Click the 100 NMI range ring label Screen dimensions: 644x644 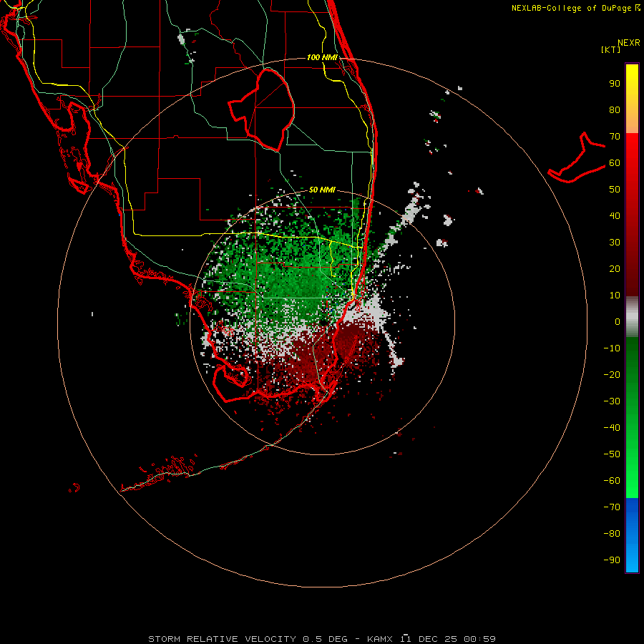tap(322, 57)
